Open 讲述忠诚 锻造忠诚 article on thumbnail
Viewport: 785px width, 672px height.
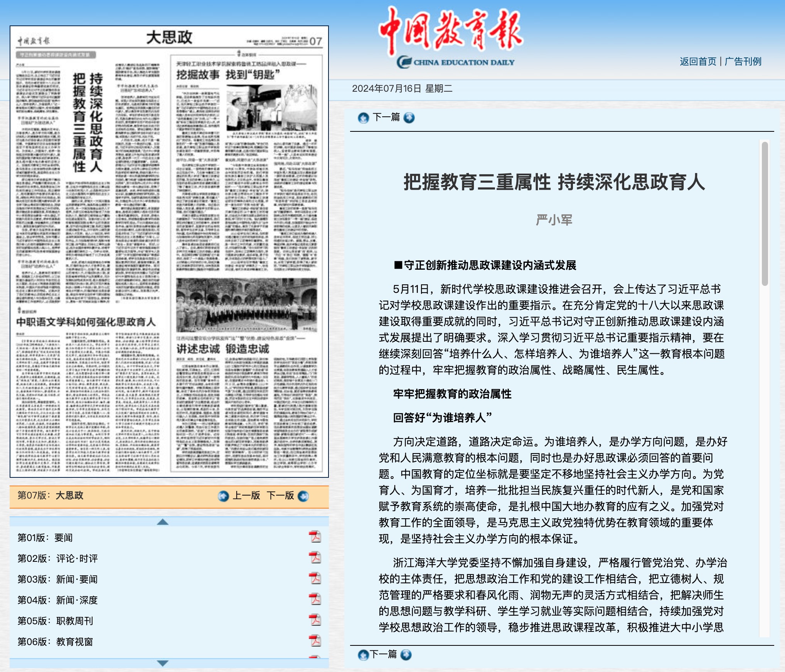click(x=223, y=349)
